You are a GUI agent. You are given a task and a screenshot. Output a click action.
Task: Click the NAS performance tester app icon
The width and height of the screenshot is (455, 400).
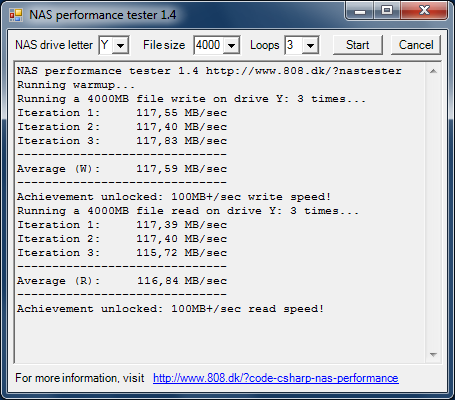coord(16,15)
